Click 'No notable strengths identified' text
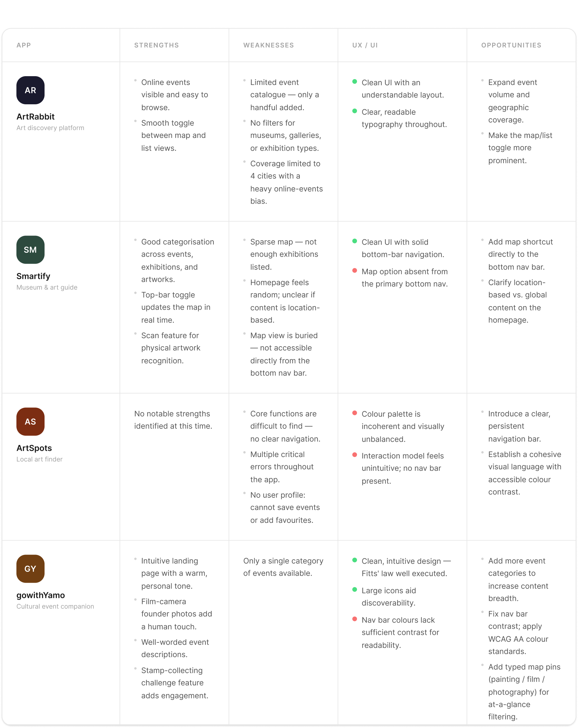 173,420
